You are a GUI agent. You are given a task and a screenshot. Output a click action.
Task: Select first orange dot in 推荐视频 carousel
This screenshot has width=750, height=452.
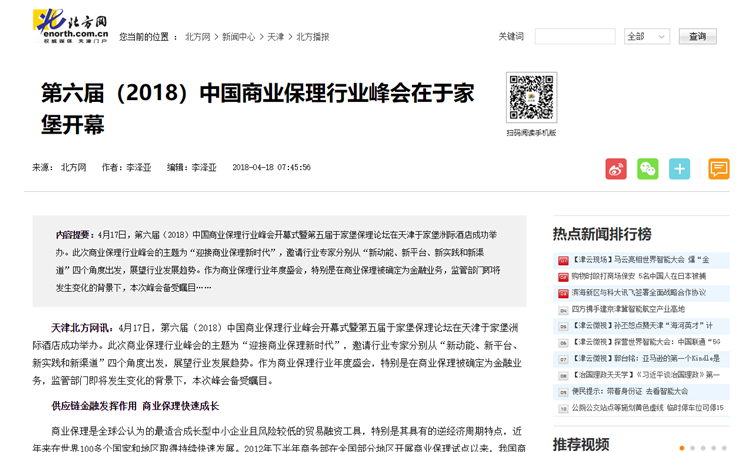tap(682, 448)
